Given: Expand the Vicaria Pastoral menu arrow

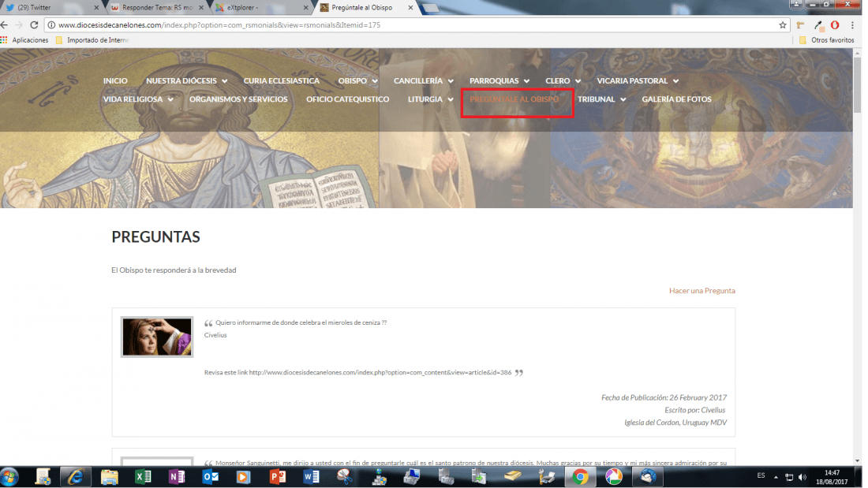Looking at the screenshot, I should click(x=676, y=81).
